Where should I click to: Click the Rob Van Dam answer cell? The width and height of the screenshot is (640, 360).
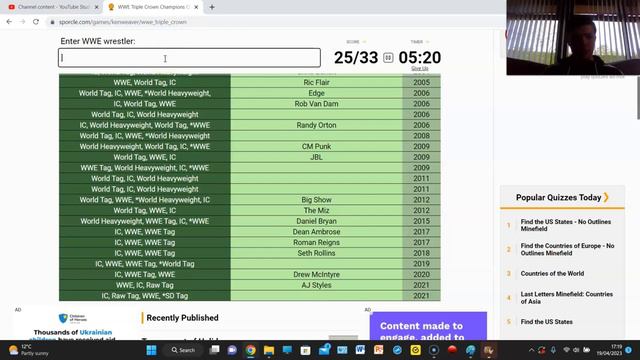click(316, 104)
